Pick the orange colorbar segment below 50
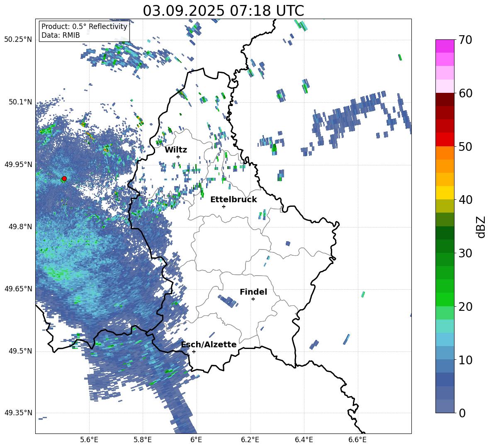 pos(445,153)
